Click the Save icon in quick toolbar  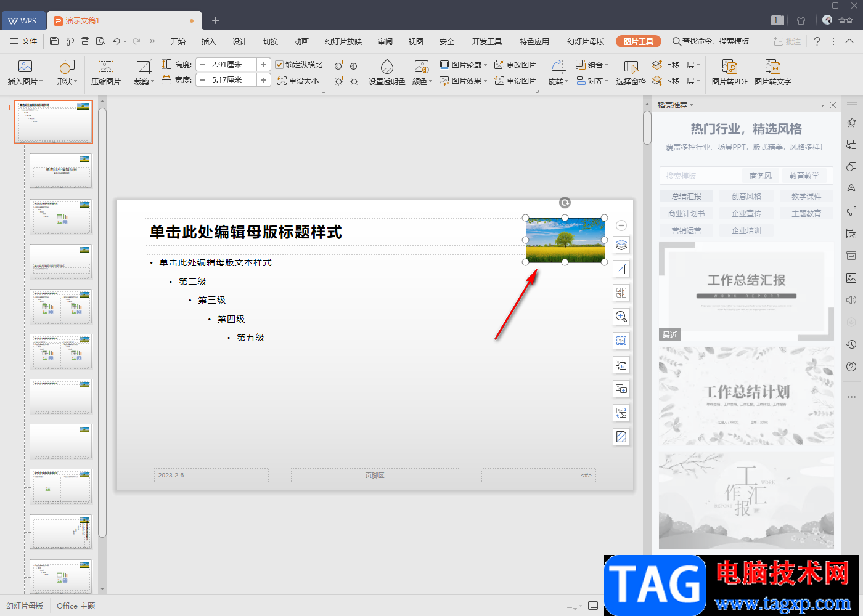pos(54,41)
